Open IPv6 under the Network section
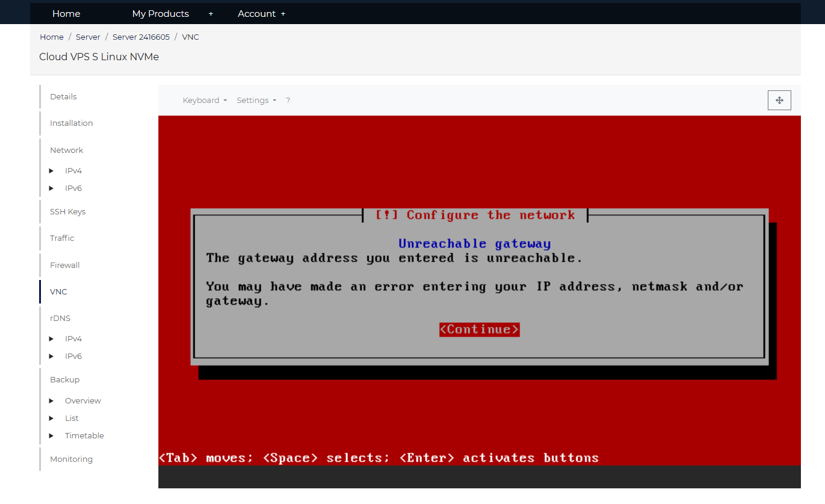The height and width of the screenshot is (504, 825). pos(73,188)
